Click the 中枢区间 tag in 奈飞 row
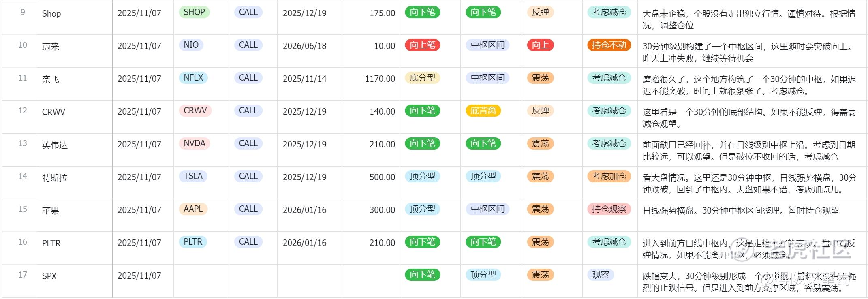Screen dimensions: 868x299 click(x=487, y=78)
